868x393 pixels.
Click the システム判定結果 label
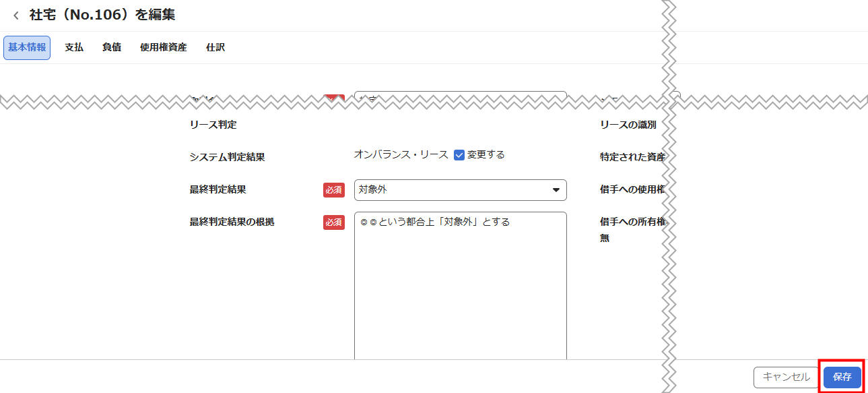tap(228, 157)
